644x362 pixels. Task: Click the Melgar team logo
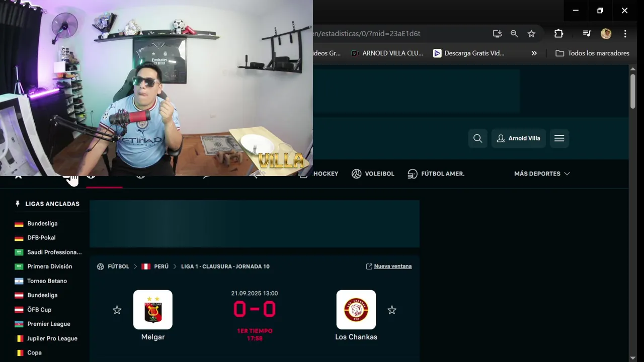(x=152, y=310)
